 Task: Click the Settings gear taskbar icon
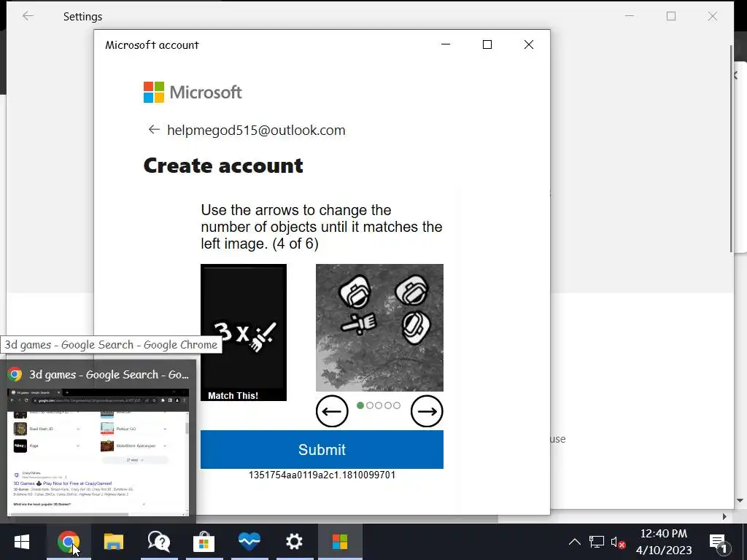294,542
